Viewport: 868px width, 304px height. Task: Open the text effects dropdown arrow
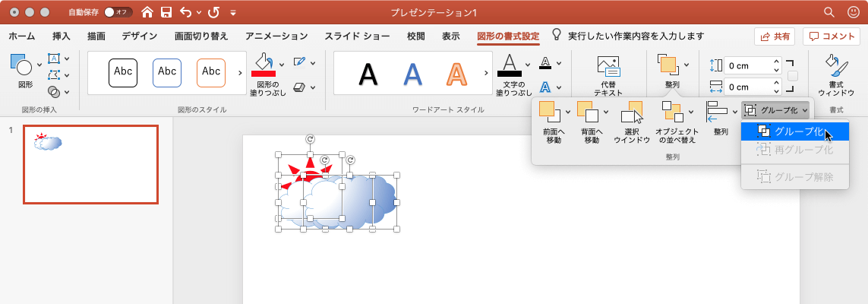coord(559,87)
